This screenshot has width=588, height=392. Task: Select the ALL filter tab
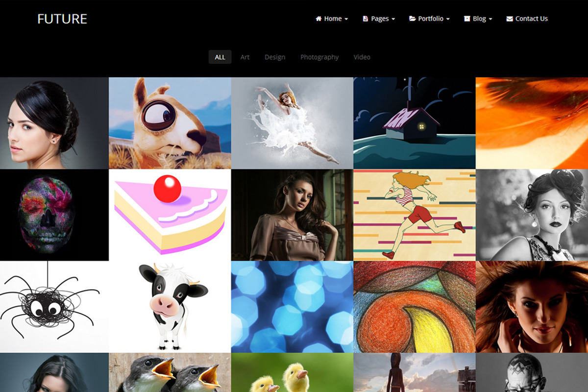220,57
